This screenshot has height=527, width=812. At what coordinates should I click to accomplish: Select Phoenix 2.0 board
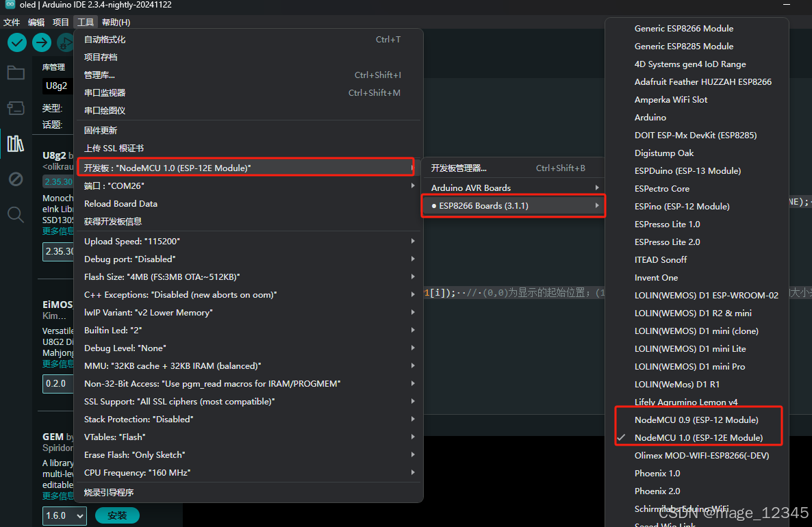click(696, 491)
